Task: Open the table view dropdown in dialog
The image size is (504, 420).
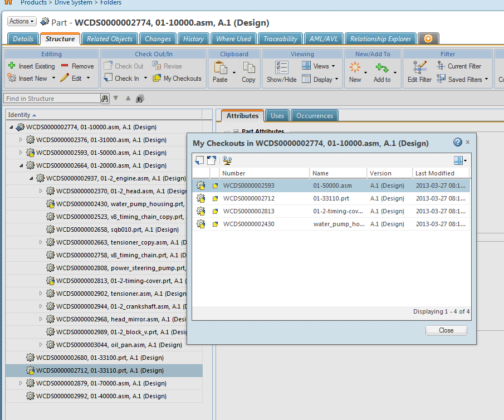Action: click(x=460, y=160)
